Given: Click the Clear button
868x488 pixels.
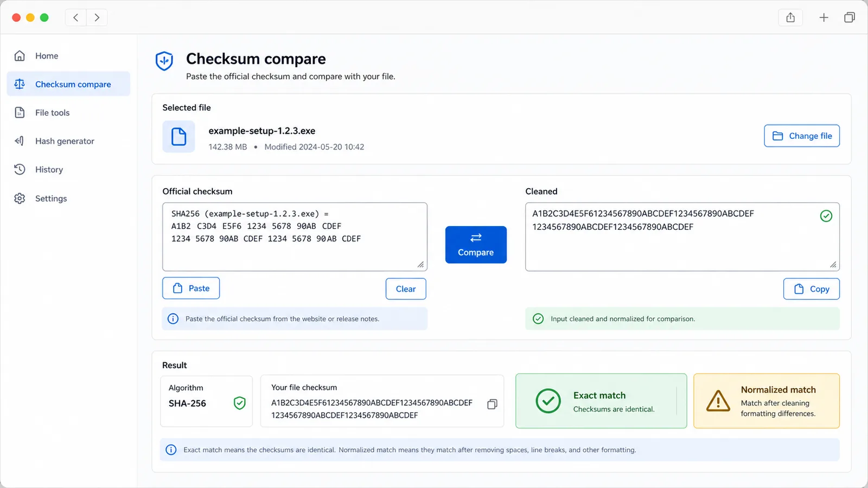Looking at the screenshot, I should (x=406, y=289).
